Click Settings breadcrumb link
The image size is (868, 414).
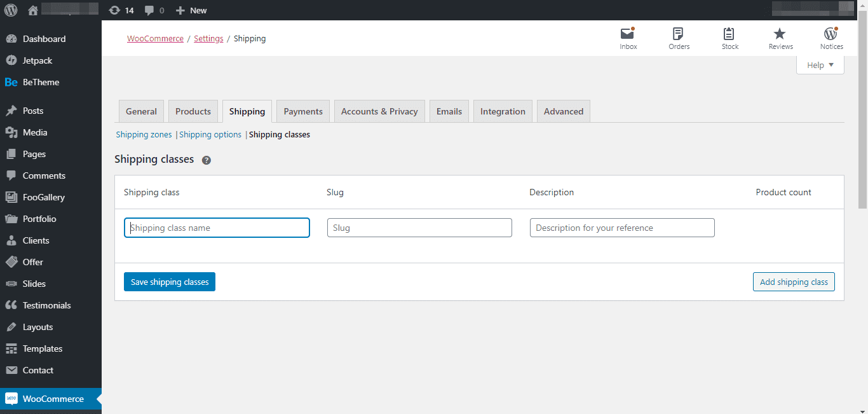click(208, 39)
